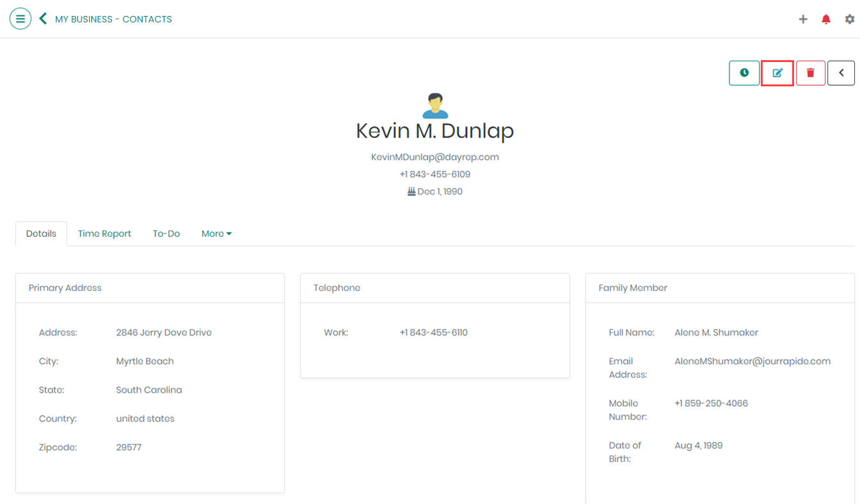The height and width of the screenshot is (504, 860).
Task: Click Kevin M. Dunlap's avatar image
Action: point(435,106)
